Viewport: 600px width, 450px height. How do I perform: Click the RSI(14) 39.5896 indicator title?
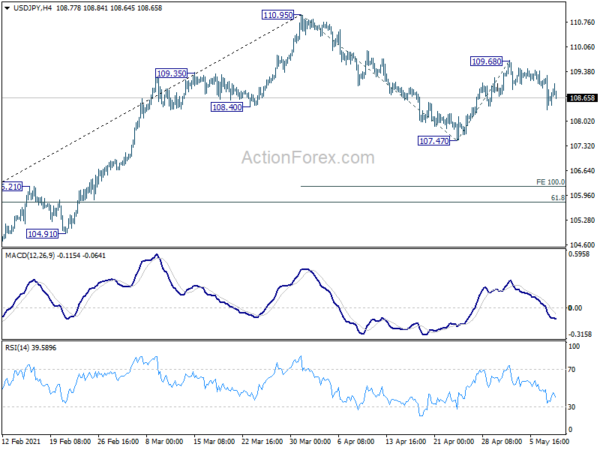pyautogui.click(x=31, y=348)
